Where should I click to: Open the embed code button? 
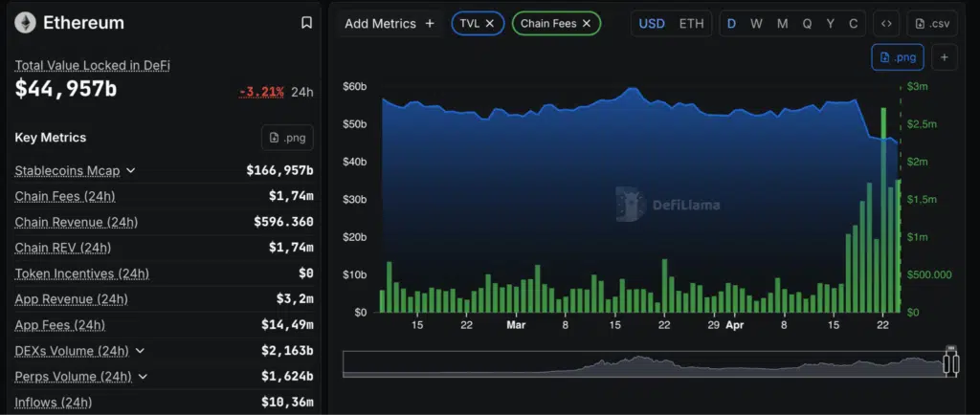[886, 24]
